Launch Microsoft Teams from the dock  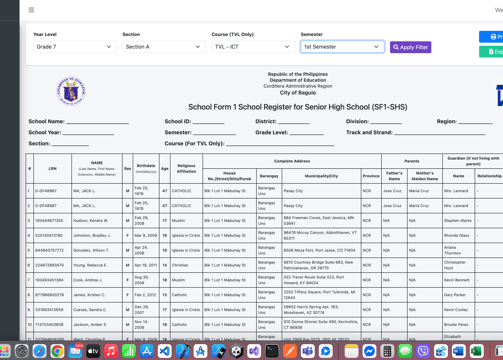tap(308, 351)
